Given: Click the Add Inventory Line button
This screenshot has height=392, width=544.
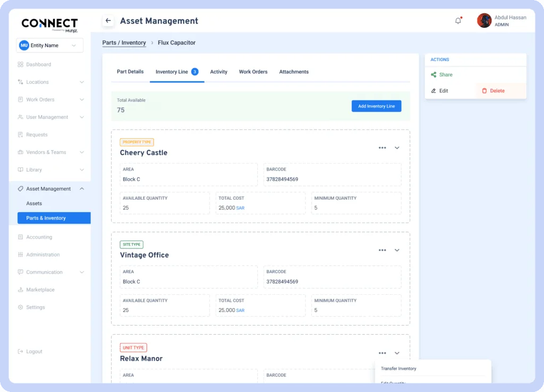Looking at the screenshot, I should (x=376, y=106).
